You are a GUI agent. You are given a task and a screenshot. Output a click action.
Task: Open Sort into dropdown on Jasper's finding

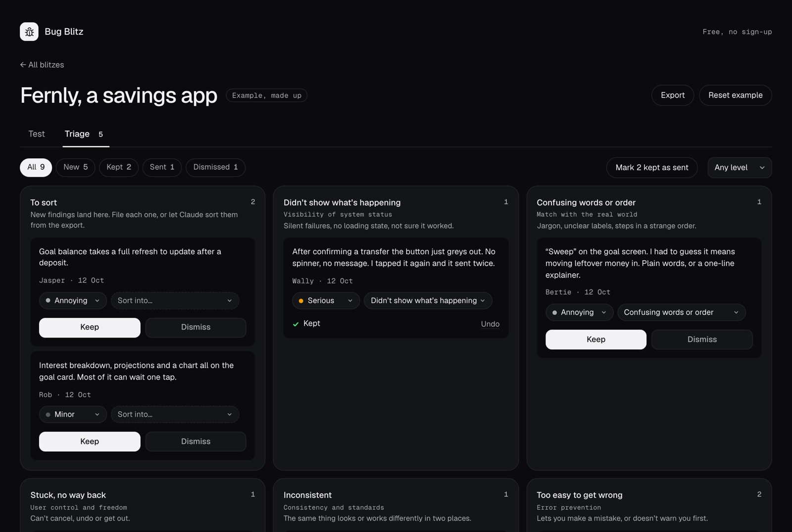175,301
